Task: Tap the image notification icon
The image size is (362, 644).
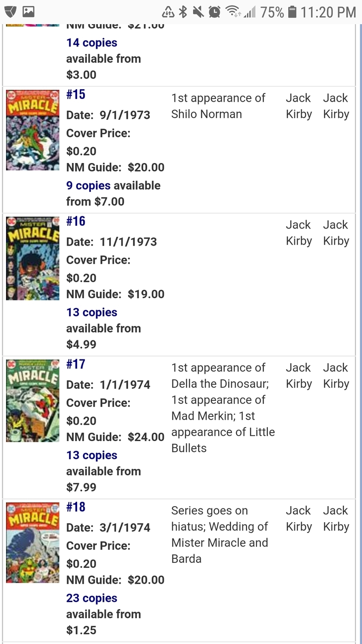Action: (x=29, y=12)
